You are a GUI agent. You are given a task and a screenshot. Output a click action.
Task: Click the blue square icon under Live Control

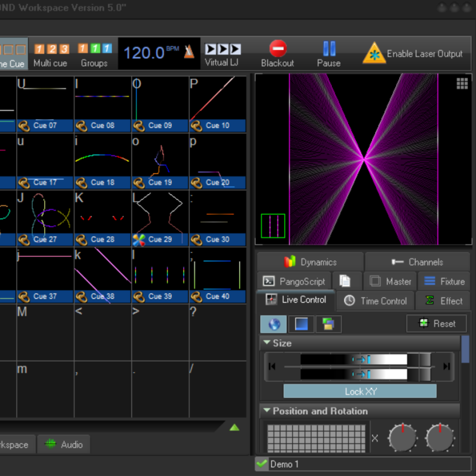pos(301,324)
